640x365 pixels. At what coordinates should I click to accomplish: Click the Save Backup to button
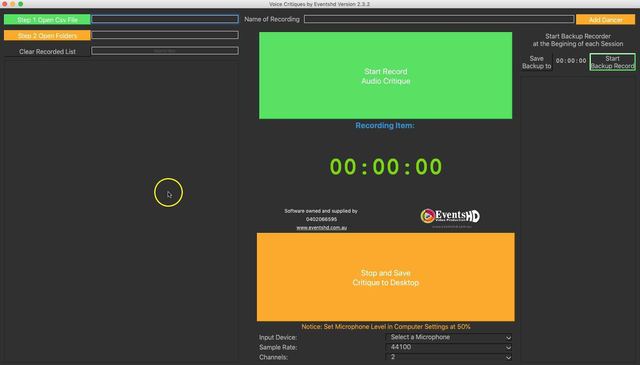click(536, 62)
